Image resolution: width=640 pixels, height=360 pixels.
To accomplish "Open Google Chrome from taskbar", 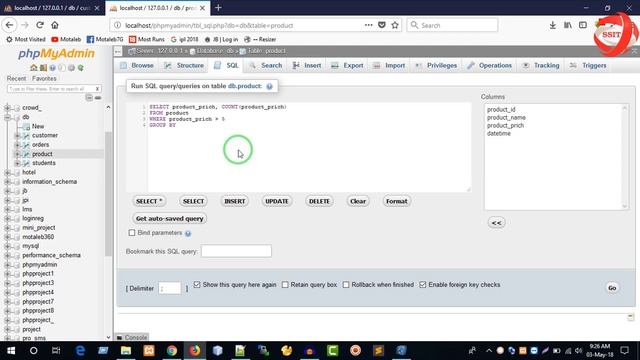I will click(172, 351).
